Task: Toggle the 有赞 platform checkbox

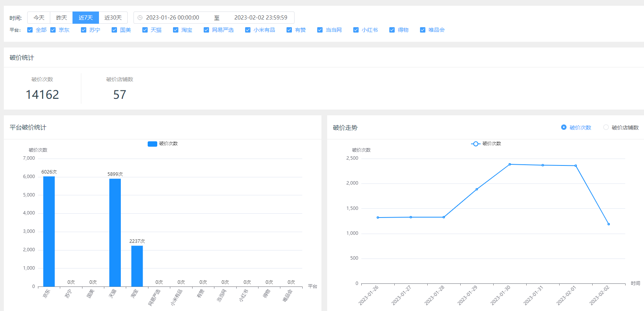Action: [x=289, y=30]
